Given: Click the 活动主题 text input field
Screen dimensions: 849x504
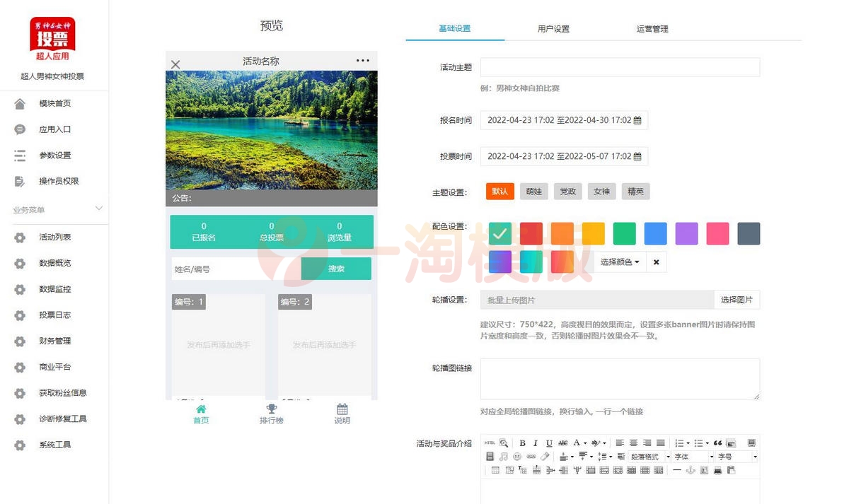Looking at the screenshot, I should (x=620, y=67).
